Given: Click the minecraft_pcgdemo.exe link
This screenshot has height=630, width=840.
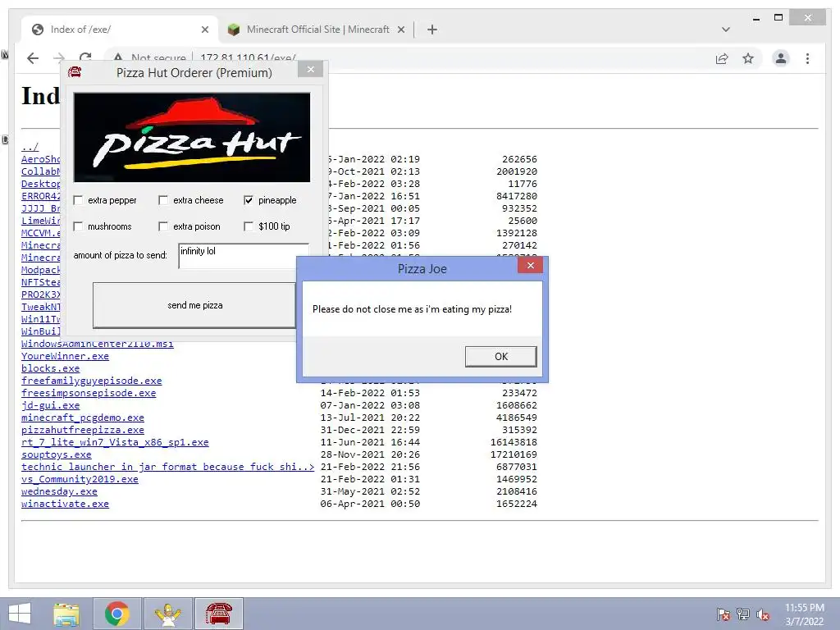Looking at the screenshot, I should click(83, 418).
